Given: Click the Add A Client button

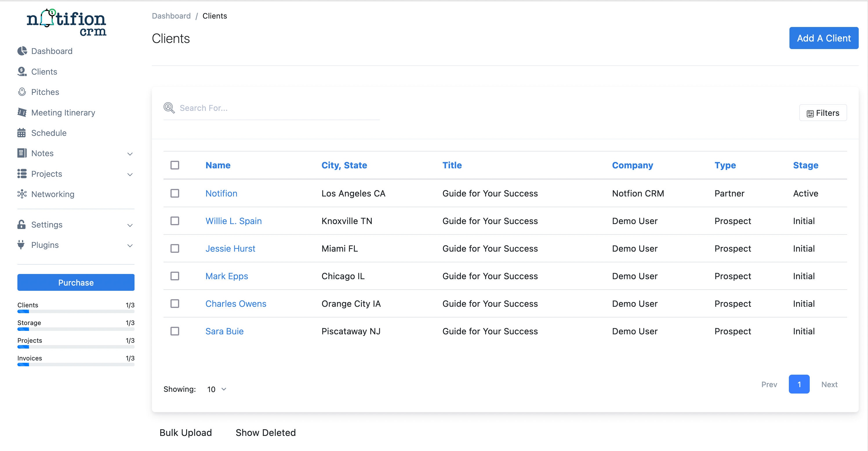Looking at the screenshot, I should pyautogui.click(x=824, y=38).
